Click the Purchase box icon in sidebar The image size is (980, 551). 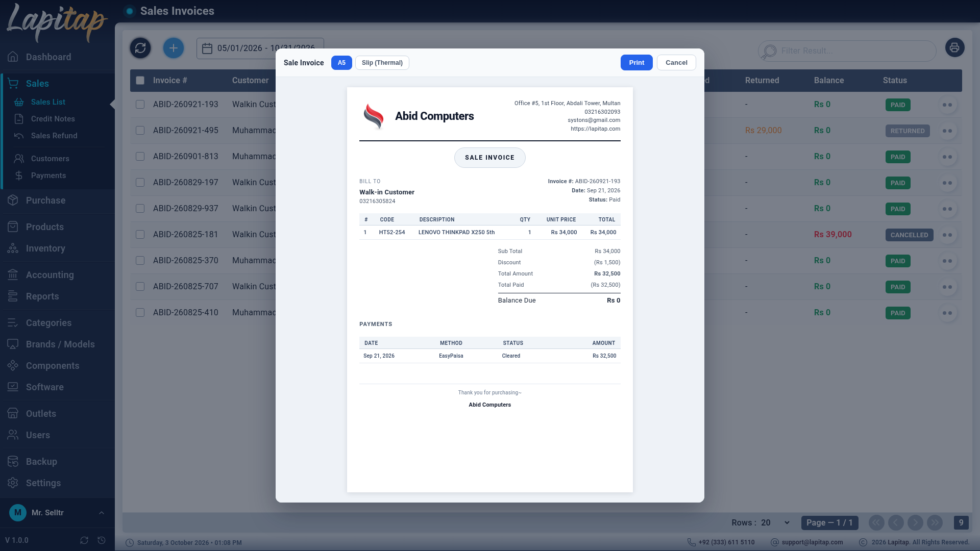tap(13, 200)
